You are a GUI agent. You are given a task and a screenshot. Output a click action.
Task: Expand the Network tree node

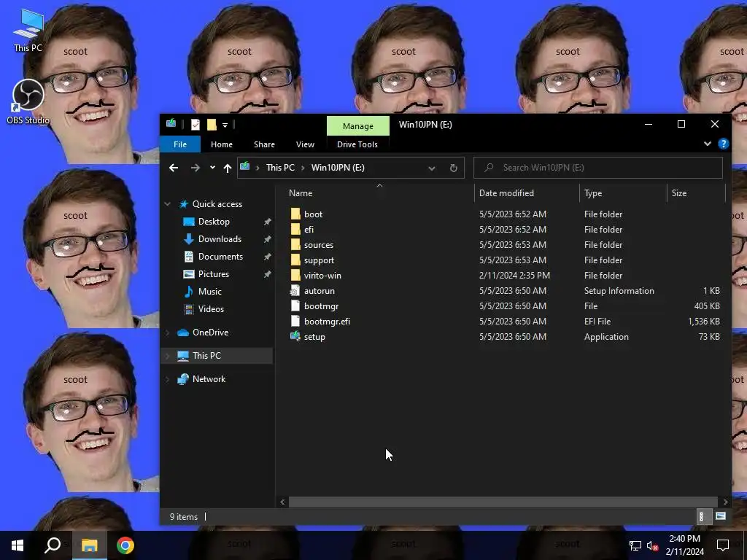tap(167, 379)
